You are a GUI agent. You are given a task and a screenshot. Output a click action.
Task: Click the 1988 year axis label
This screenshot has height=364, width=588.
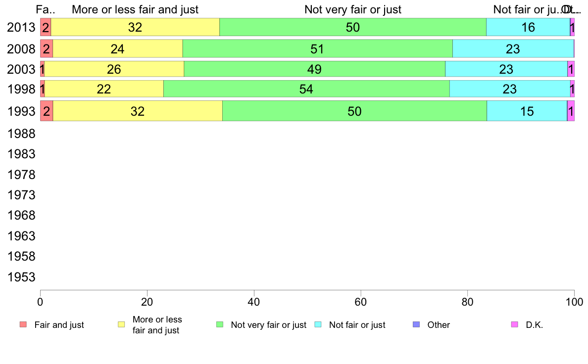point(21,134)
